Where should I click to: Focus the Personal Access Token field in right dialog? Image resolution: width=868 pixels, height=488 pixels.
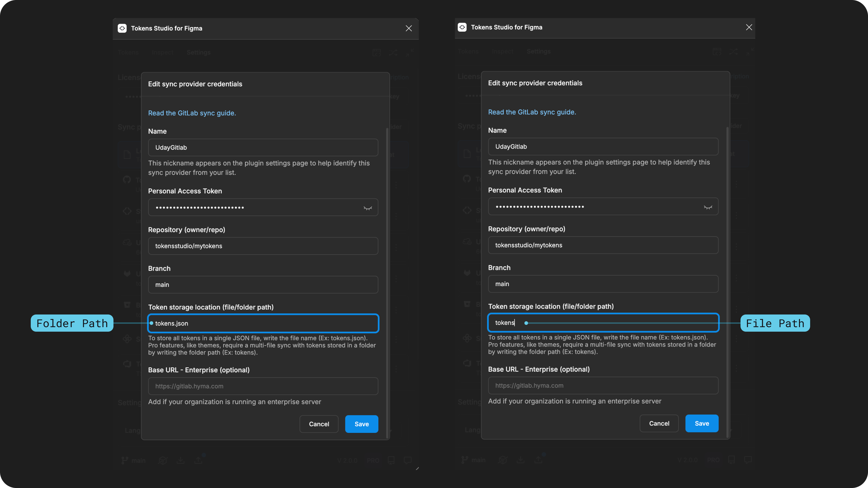pyautogui.click(x=603, y=206)
